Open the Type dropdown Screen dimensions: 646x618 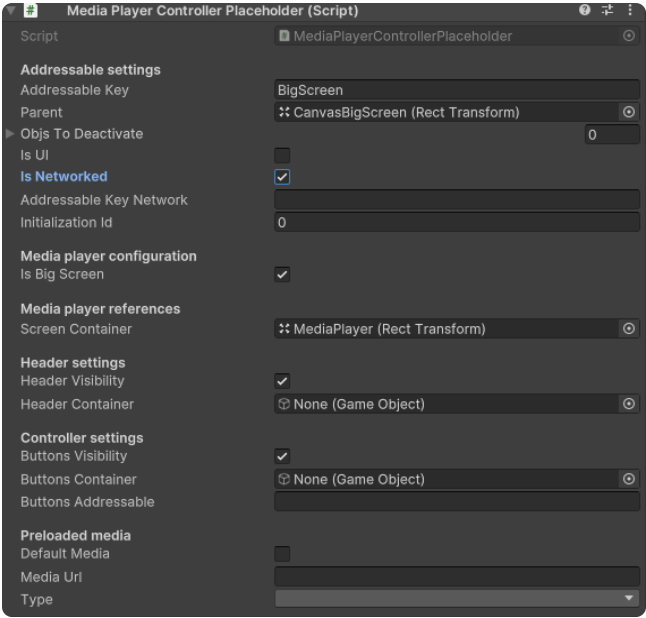456,599
